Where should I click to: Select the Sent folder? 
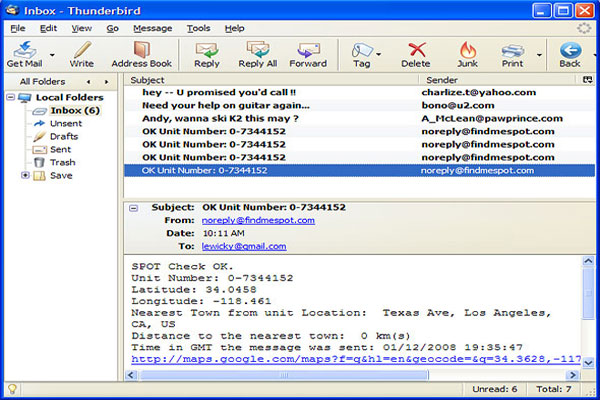tap(60, 150)
